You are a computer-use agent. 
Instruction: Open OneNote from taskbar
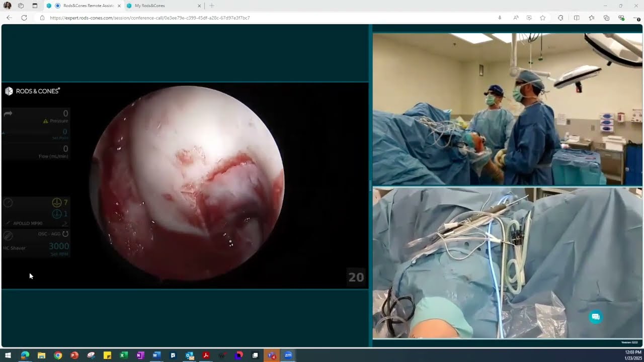pos(140,355)
